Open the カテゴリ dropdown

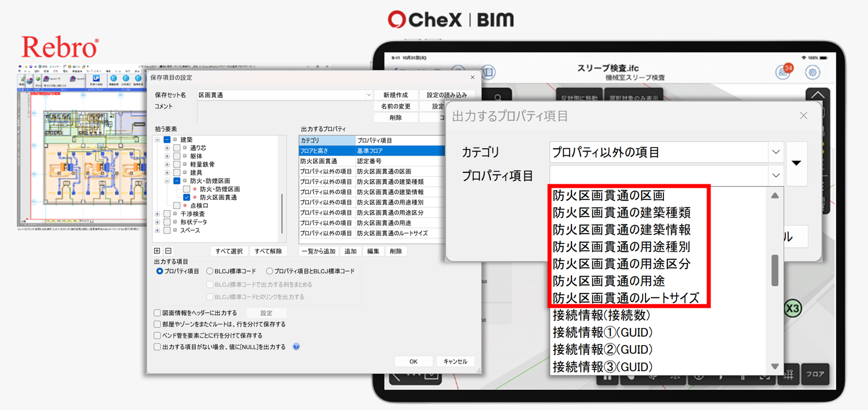coord(775,152)
